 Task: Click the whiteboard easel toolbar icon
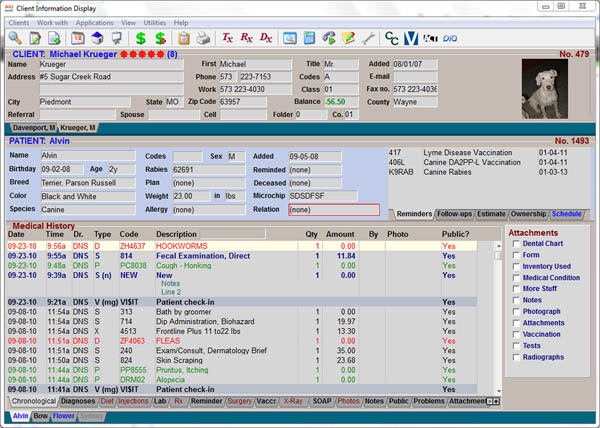(116, 38)
